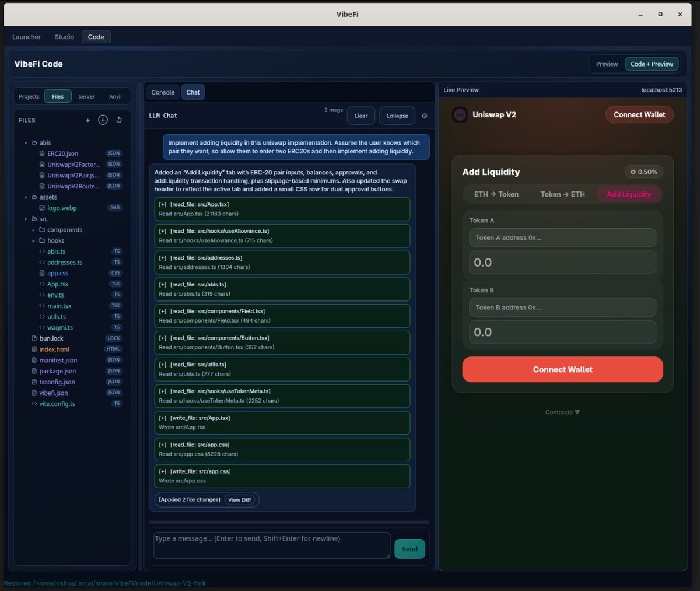Open chat settings gear icon next to Collapse
The image size is (700, 591).
pos(425,116)
